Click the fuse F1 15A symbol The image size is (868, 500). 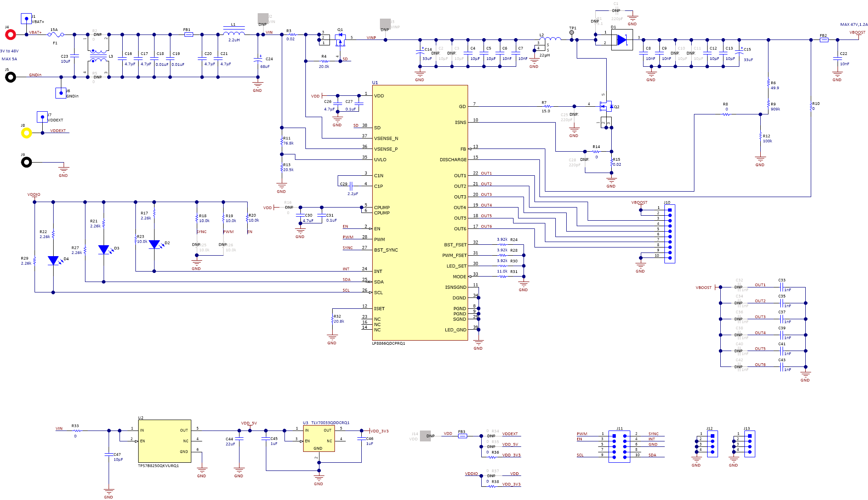click(55, 34)
